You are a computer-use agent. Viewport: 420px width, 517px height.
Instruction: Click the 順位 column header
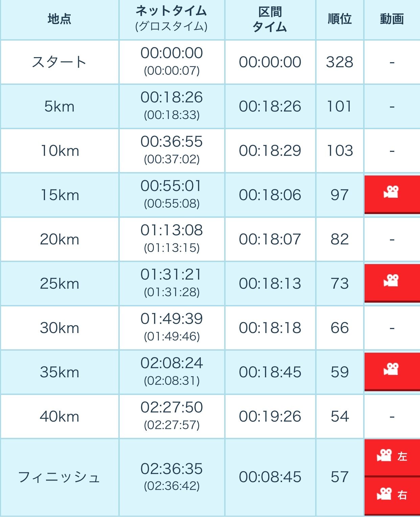[340, 19]
